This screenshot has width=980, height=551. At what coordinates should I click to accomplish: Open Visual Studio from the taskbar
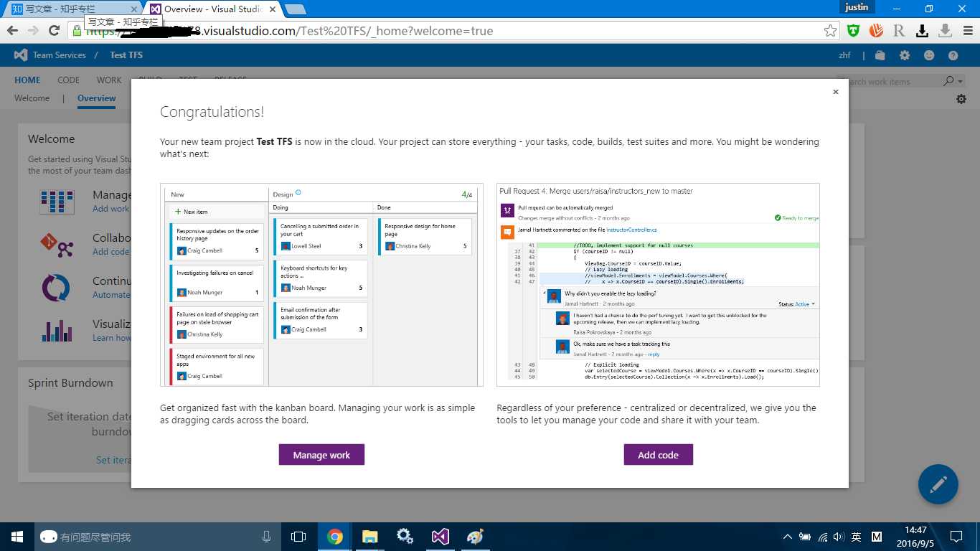tap(440, 537)
